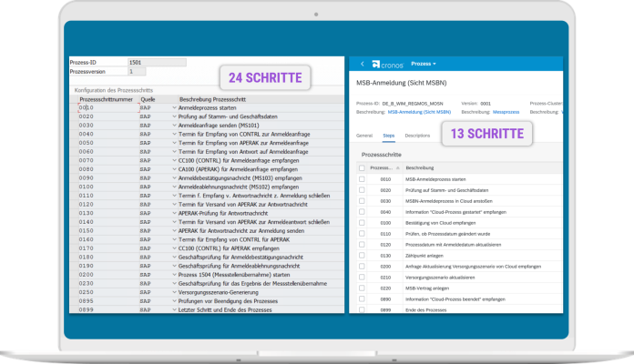
Task: Check the box for step 0220 MSB-Vertrag anlegen
Action: pyautogui.click(x=362, y=288)
